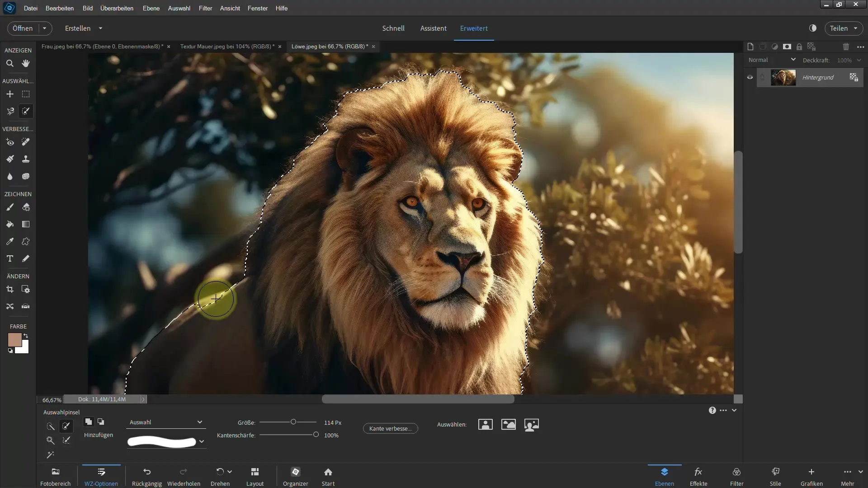Open the Filter menu

(x=205, y=8)
